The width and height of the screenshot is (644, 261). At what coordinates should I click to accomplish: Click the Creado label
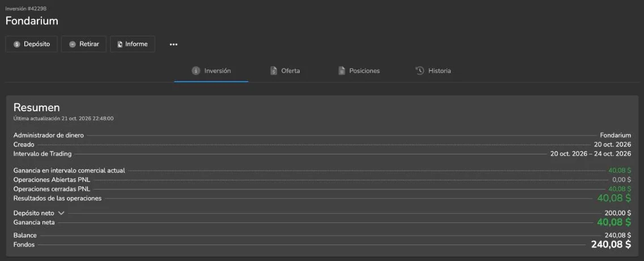(x=24, y=145)
